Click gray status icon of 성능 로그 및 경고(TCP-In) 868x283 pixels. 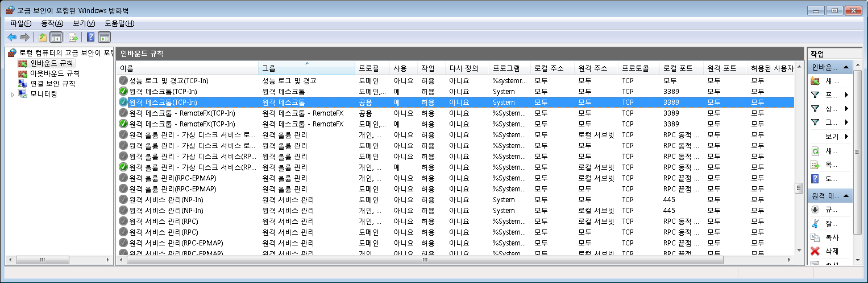coord(123,80)
